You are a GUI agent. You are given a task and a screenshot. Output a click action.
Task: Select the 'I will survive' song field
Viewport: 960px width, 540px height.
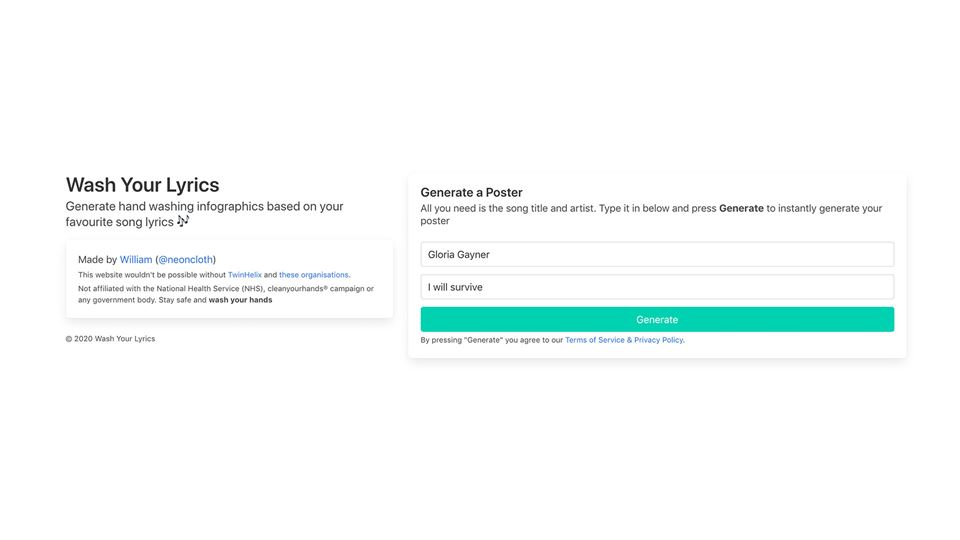click(x=657, y=287)
